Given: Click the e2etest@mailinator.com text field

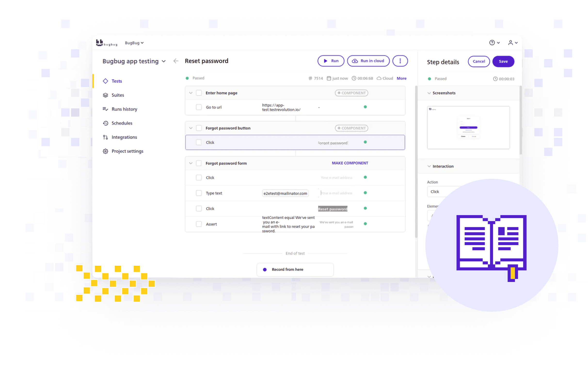Looking at the screenshot, I should tap(285, 193).
